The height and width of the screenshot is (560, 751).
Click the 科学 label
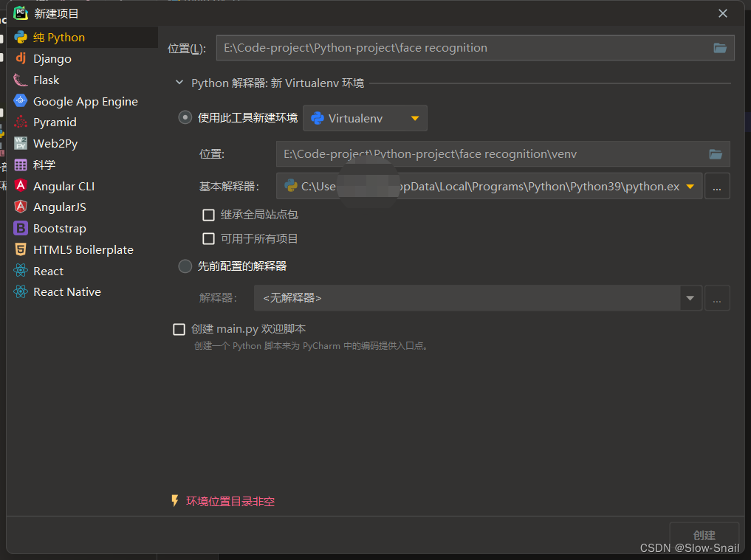coord(44,165)
